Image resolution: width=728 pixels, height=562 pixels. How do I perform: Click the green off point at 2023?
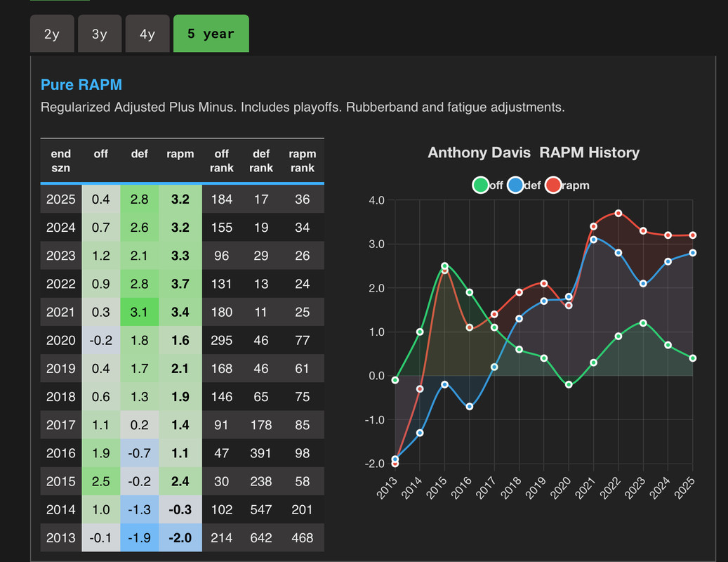(643, 323)
